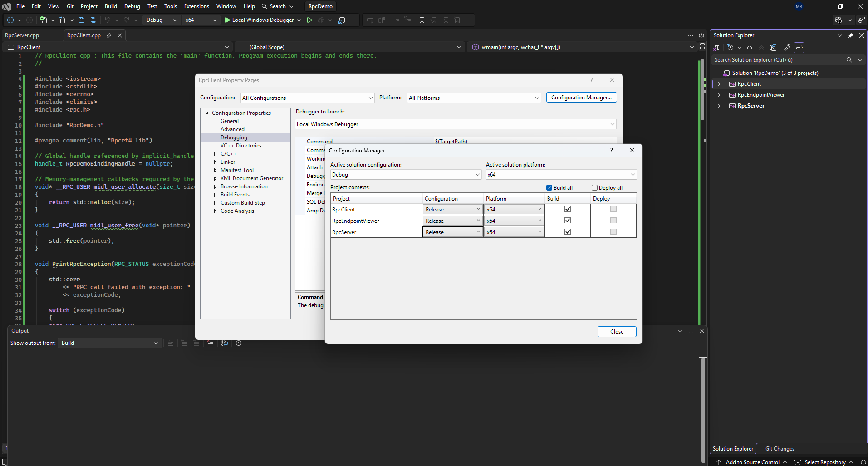
Task: Click Configuration Manager help question mark
Action: coord(612,150)
